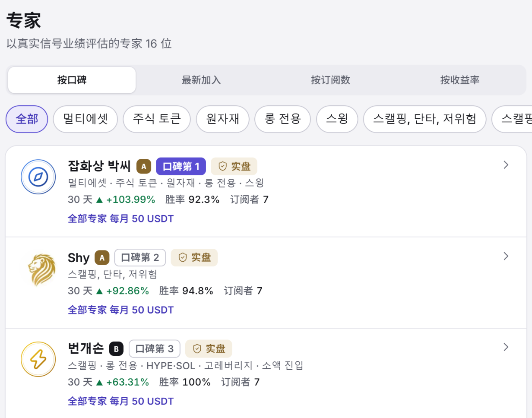Open 잡화상 박씨's 全部专家 每月 50 USDT link
This screenshot has width=532, height=418.
pos(121,218)
